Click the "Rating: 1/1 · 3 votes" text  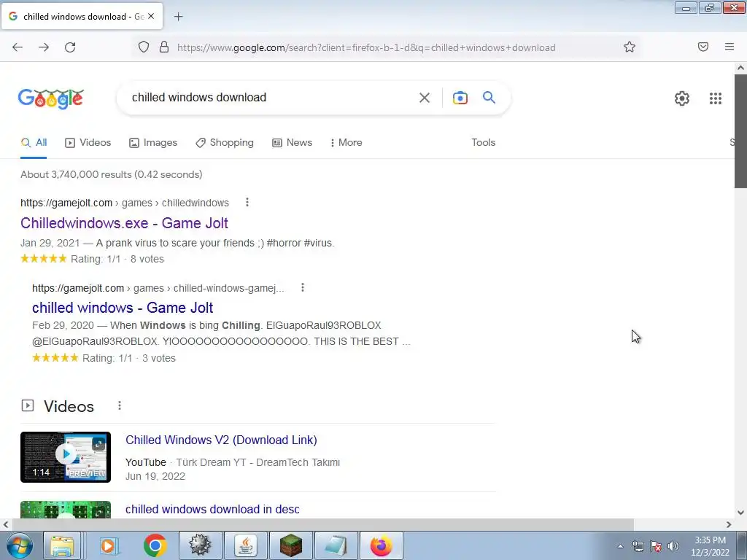click(x=129, y=358)
